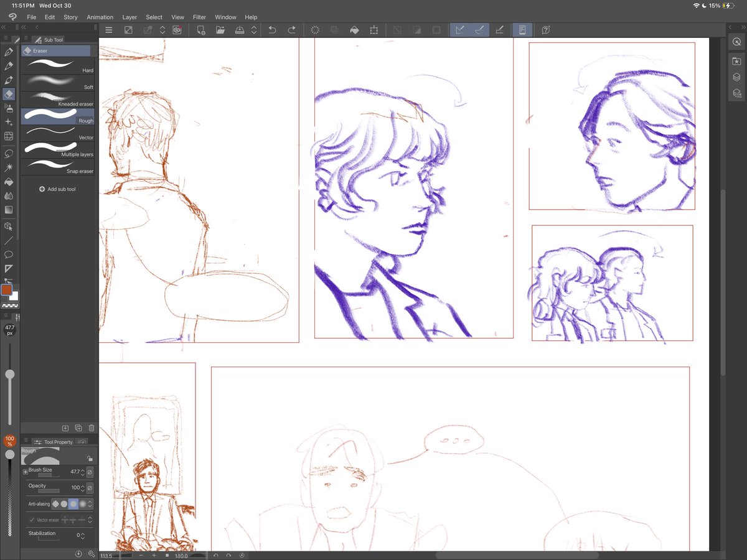The image size is (747, 560).
Task: Open the Story menu
Action: [x=70, y=17]
